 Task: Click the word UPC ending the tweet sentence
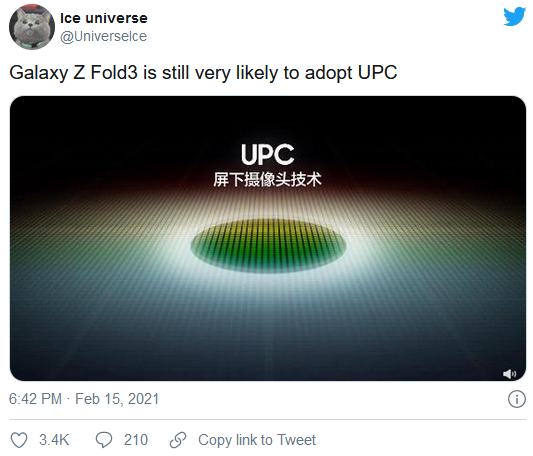(377, 72)
